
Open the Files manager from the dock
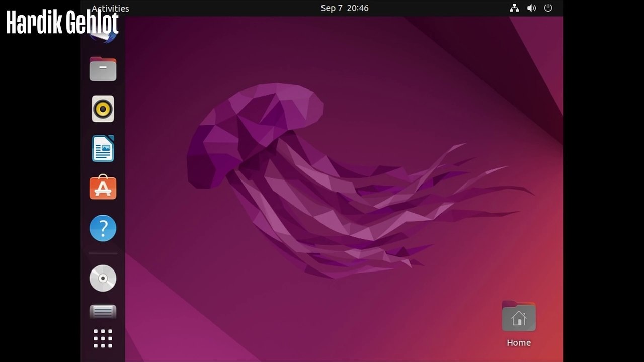coord(103,69)
